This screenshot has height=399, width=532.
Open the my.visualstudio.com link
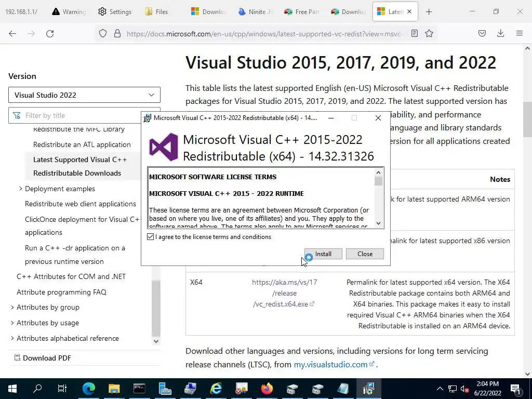[334, 364]
